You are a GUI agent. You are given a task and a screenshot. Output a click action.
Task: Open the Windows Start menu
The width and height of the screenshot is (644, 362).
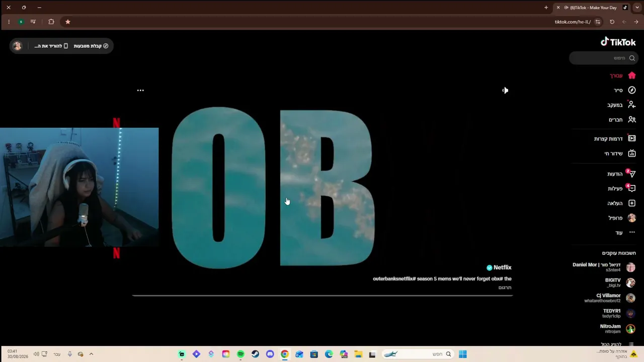(x=462, y=354)
